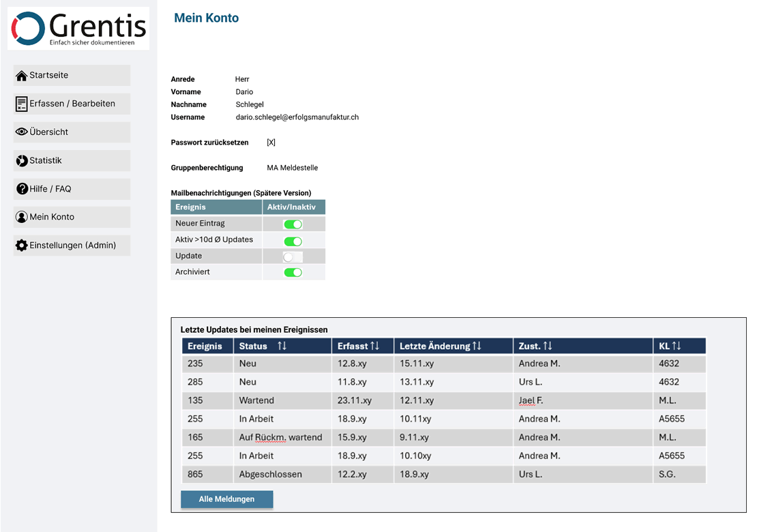This screenshot has height=532, width=757.
Task: Toggle Aktiv >10d Ø Updates notification
Action: pyautogui.click(x=293, y=241)
